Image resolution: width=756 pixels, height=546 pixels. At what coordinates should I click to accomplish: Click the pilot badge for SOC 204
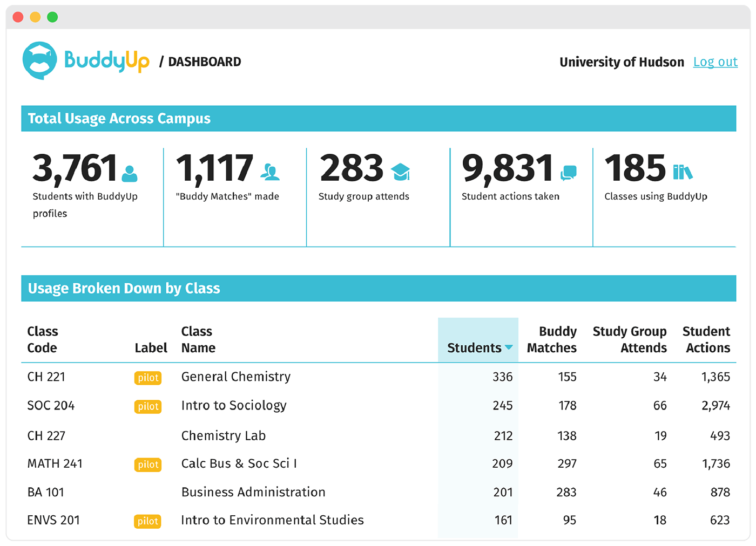[x=148, y=406]
